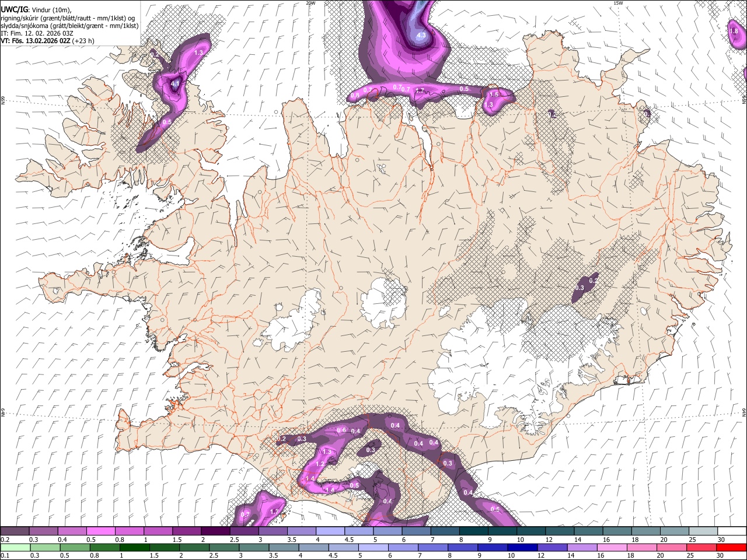Pick upper legend swatch between 4 and 4.5
Image resolution: width=747 pixels, height=560 pixels.
point(330,531)
